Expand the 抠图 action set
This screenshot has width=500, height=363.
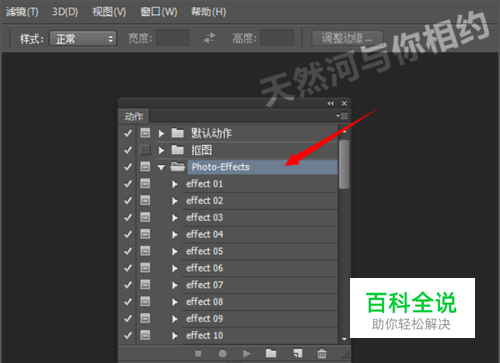(161, 150)
